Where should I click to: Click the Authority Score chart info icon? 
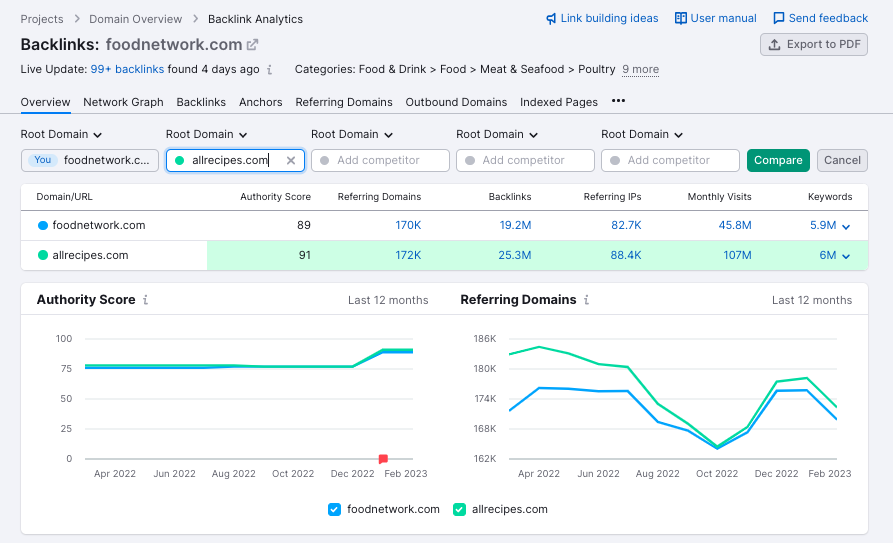pyautogui.click(x=146, y=300)
